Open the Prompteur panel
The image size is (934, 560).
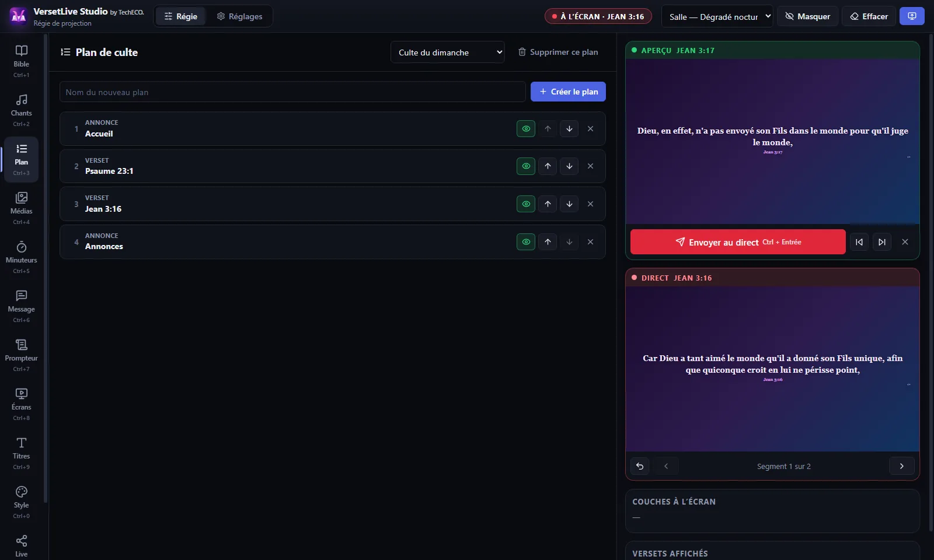(22, 355)
